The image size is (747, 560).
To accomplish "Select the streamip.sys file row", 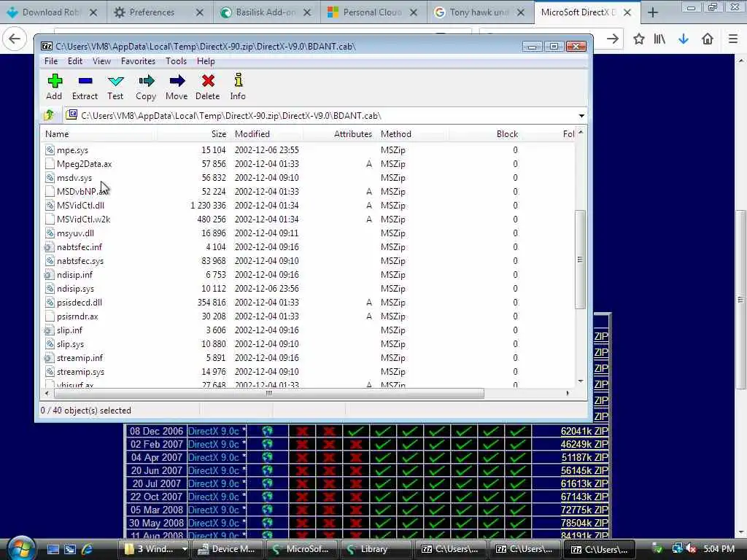I will click(307, 372).
